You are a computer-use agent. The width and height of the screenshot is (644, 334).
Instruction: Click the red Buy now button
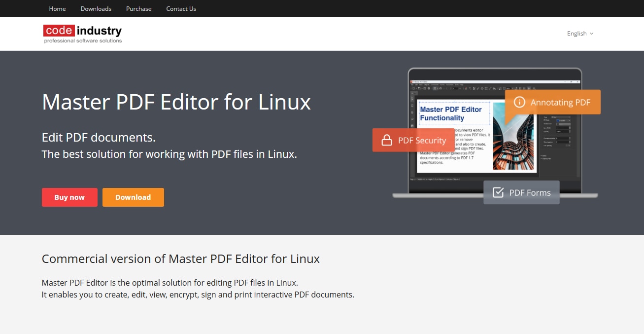(69, 197)
